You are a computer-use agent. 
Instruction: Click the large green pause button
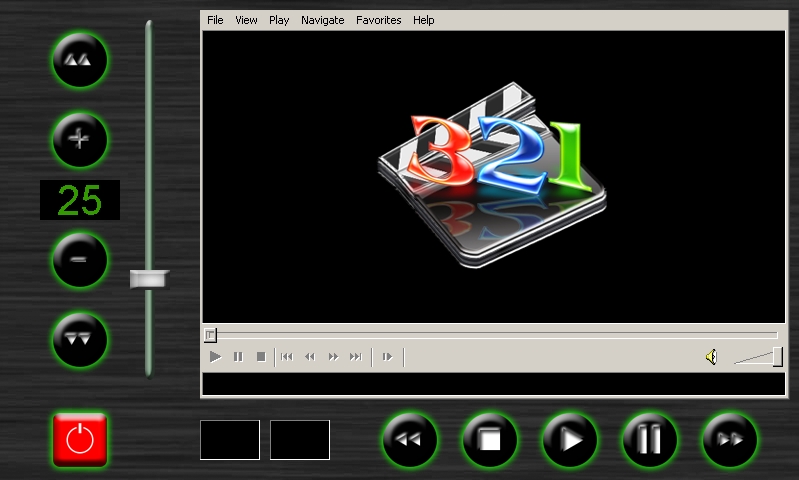point(649,440)
